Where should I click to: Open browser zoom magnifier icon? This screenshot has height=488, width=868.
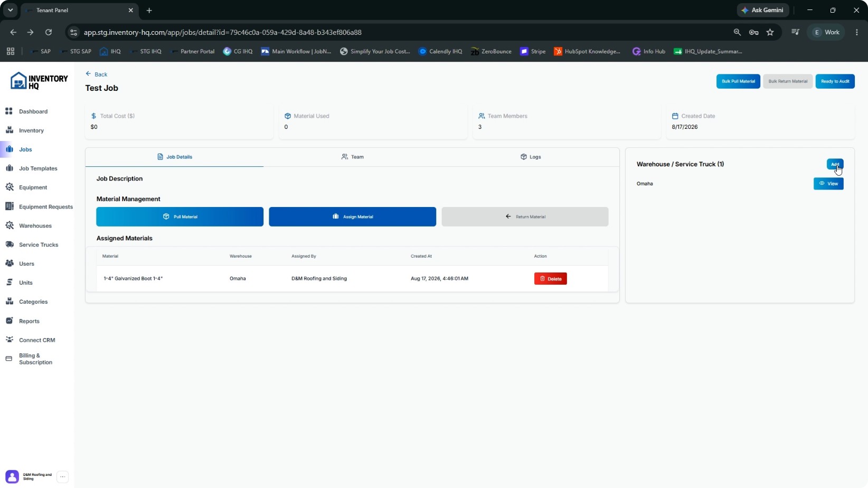pyautogui.click(x=737, y=32)
